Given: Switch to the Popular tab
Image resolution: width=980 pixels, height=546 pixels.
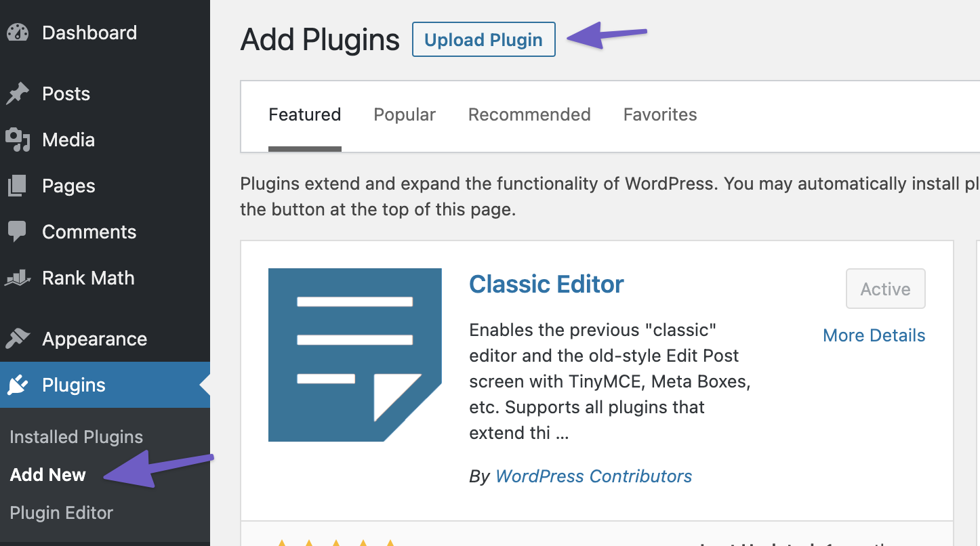Looking at the screenshot, I should tap(405, 114).
